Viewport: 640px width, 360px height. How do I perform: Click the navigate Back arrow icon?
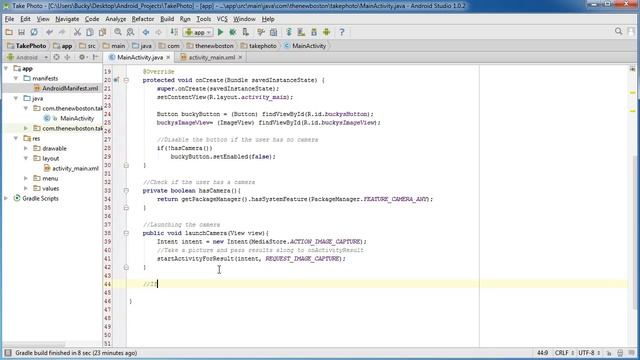pos(146,32)
